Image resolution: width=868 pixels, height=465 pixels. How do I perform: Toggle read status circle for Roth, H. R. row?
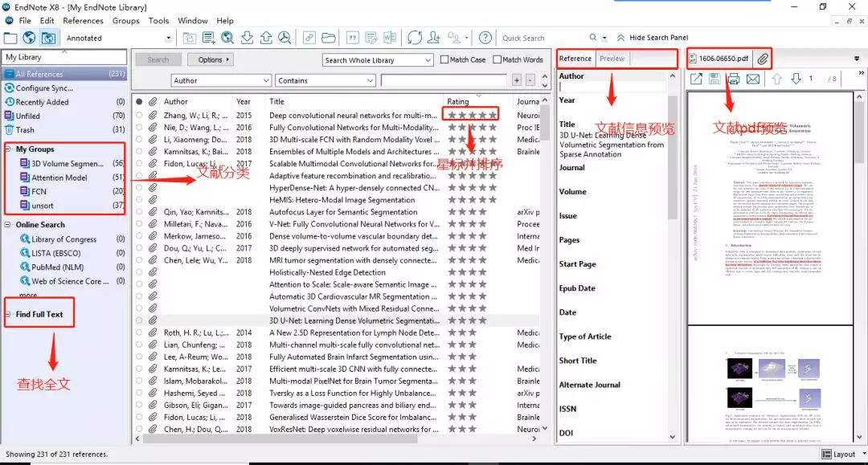139,332
